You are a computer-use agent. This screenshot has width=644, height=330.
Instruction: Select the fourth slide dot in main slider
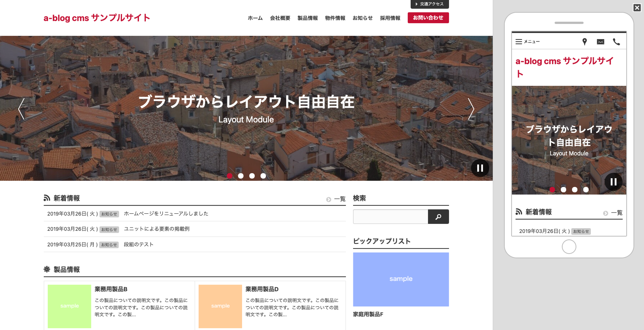pos(263,176)
